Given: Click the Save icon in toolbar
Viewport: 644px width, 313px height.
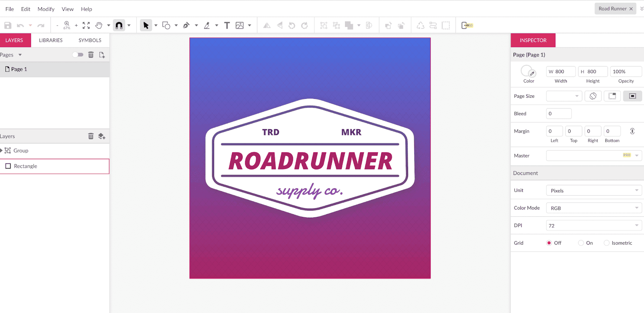Looking at the screenshot, I should point(8,25).
